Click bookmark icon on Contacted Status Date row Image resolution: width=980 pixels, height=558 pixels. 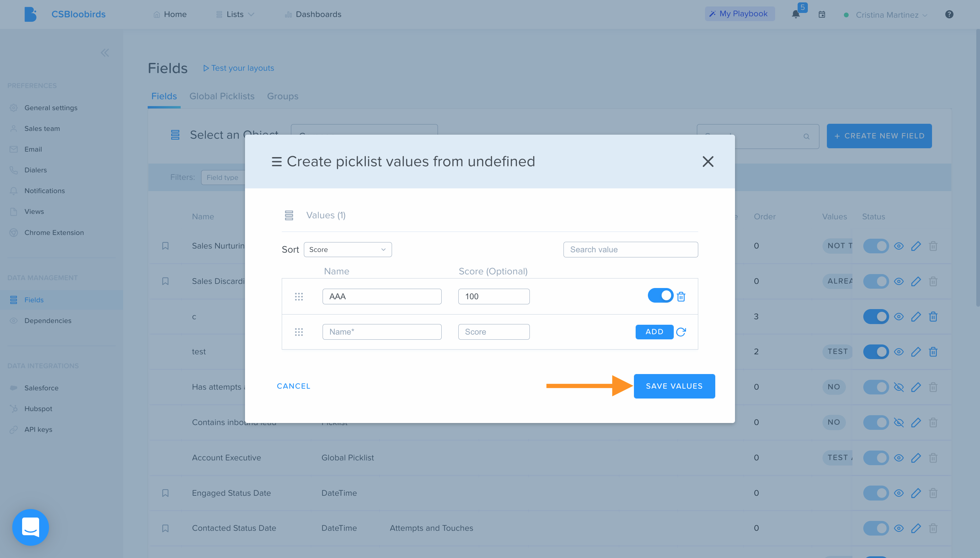coord(165,528)
